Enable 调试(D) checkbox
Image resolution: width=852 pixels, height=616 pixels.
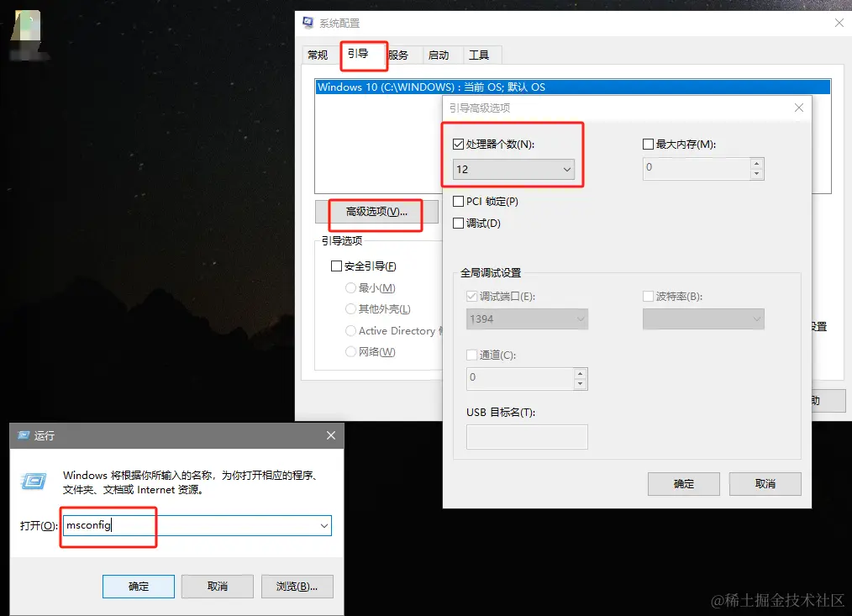click(x=458, y=223)
